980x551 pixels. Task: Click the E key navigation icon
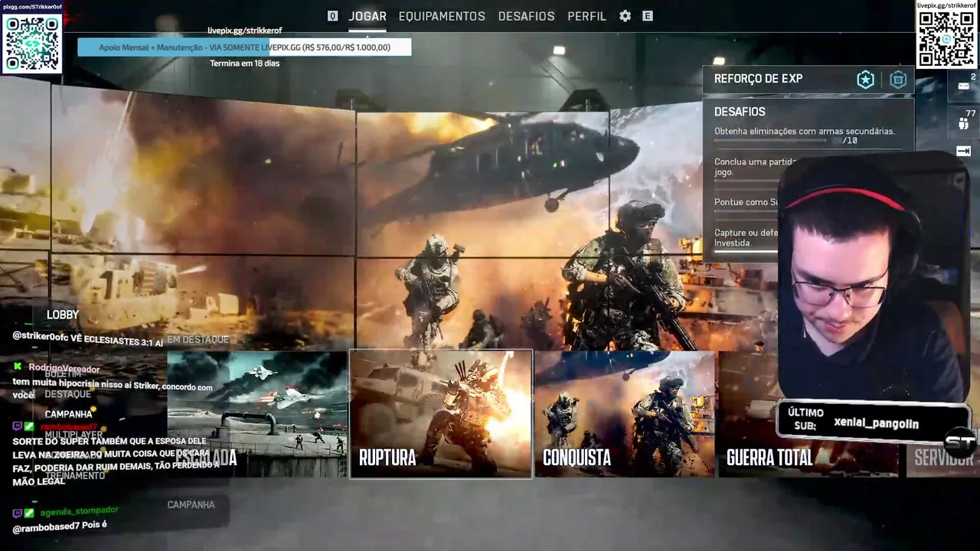648,16
